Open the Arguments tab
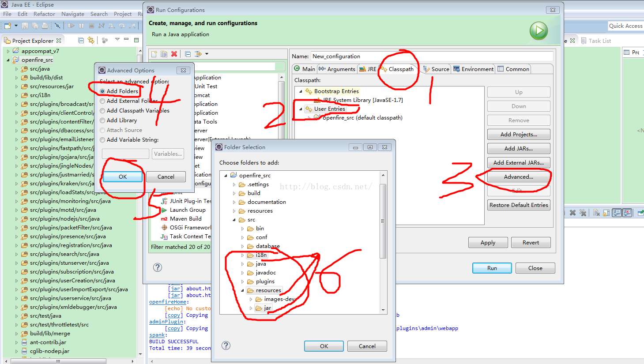This screenshot has width=644, height=364. (x=337, y=69)
